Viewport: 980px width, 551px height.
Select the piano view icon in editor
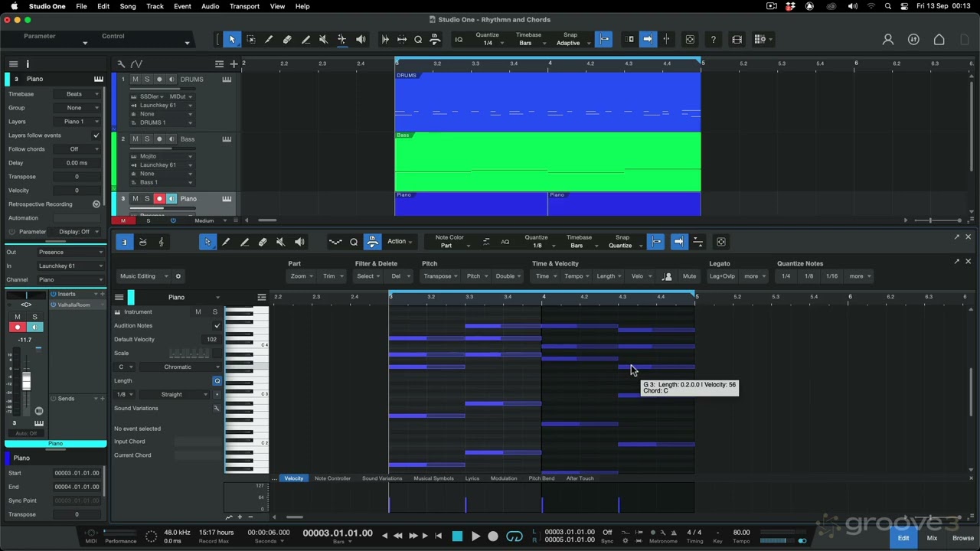124,242
